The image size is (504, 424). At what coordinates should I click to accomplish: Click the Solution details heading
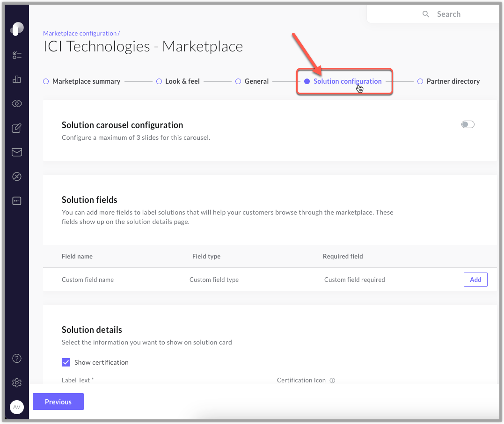[x=92, y=330]
